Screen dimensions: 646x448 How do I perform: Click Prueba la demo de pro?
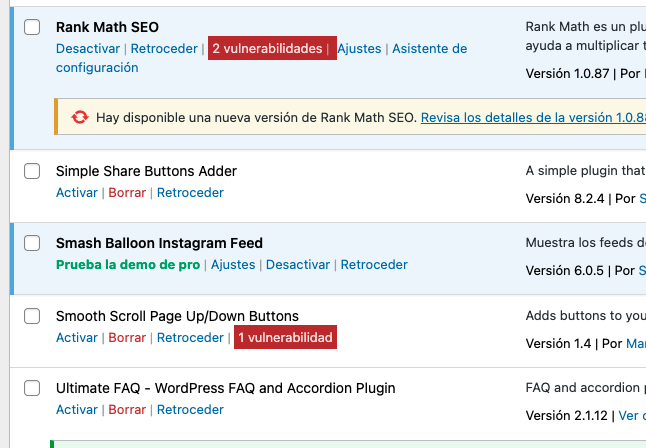(x=128, y=265)
